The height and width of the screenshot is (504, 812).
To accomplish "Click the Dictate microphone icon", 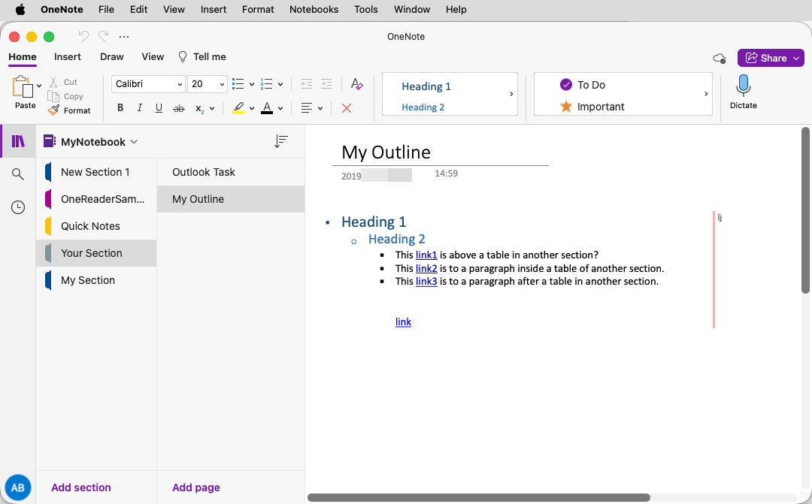I will point(743,86).
